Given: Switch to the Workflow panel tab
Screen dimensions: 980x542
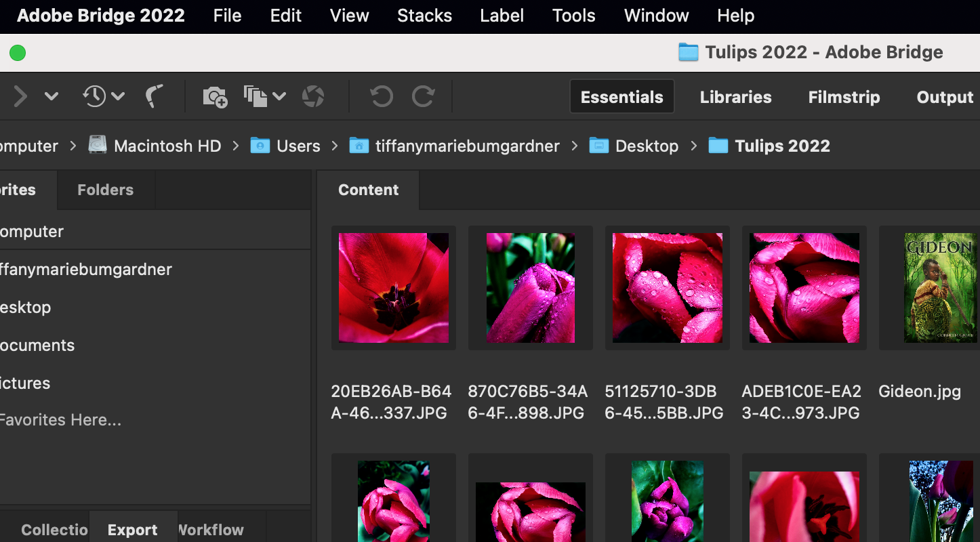Looking at the screenshot, I should [x=211, y=530].
